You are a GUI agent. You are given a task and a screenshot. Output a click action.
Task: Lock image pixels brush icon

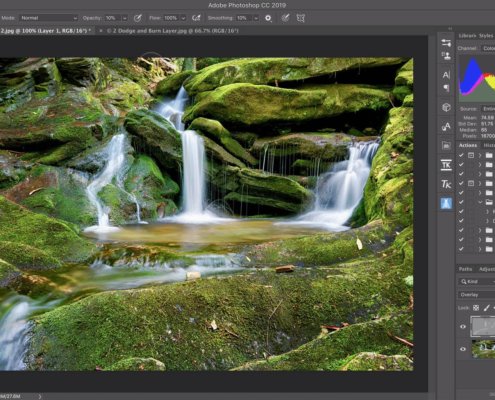(x=486, y=308)
